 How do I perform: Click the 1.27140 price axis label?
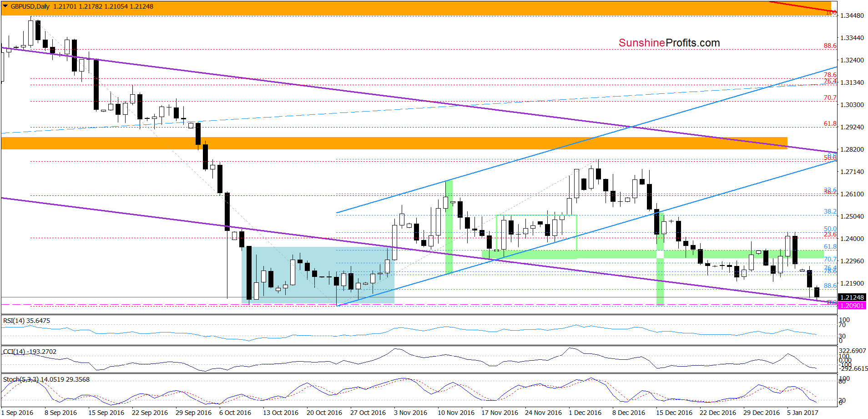(x=852, y=172)
